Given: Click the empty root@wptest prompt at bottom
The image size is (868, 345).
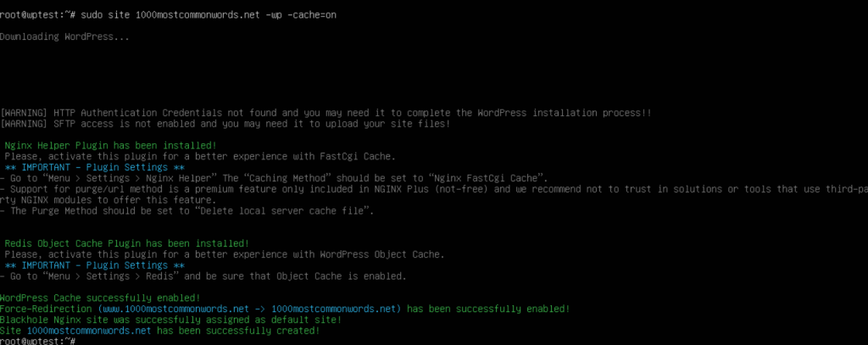Looking at the screenshot, I should pos(38,341).
